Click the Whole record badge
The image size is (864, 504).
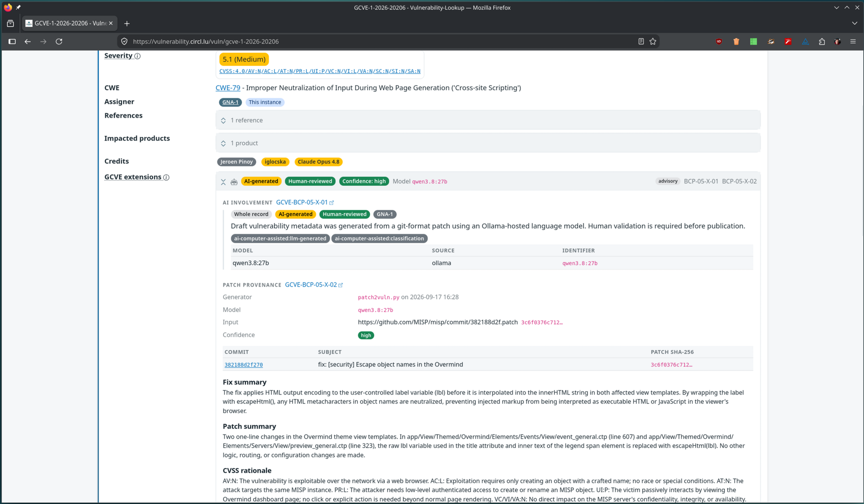pyautogui.click(x=251, y=214)
